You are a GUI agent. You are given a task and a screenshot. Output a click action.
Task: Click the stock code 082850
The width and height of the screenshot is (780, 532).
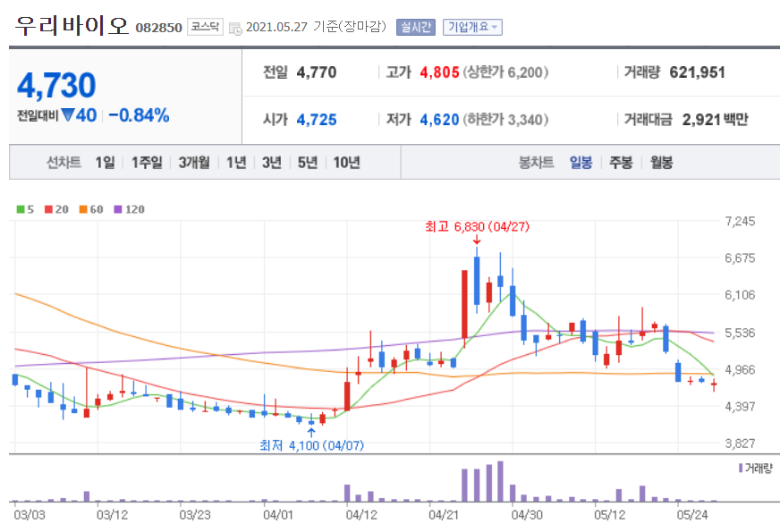(x=158, y=28)
